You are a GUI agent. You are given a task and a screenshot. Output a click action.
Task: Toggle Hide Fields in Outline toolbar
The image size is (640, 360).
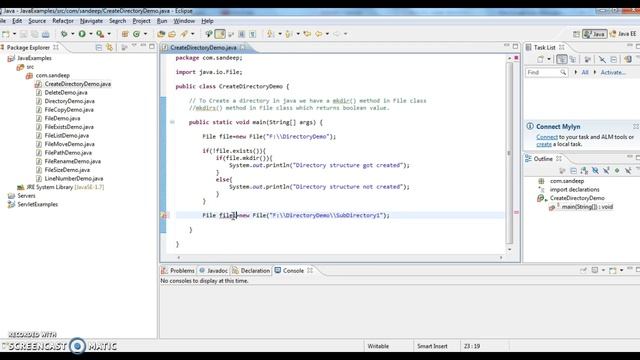[x=595, y=171]
